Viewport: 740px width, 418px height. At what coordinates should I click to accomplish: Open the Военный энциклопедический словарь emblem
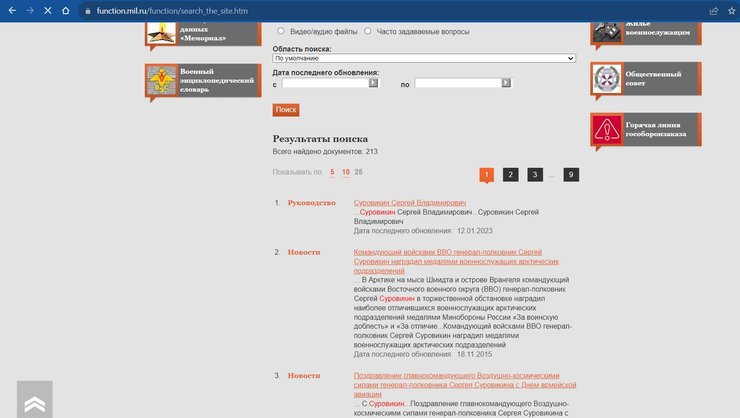pyautogui.click(x=161, y=81)
